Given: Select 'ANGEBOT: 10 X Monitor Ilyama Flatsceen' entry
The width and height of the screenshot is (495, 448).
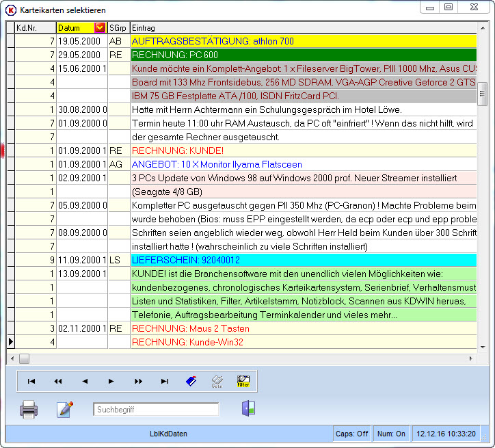Looking at the screenshot, I should coord(304,164).
